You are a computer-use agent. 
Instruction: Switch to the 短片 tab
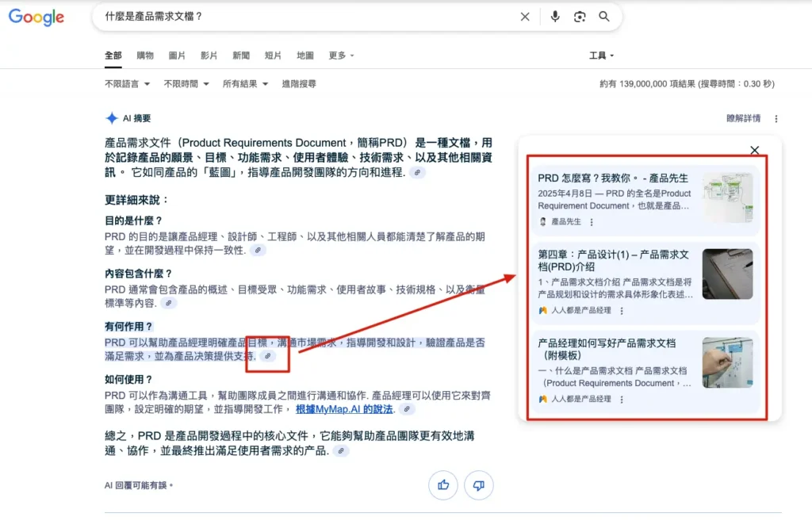point(273,56)
